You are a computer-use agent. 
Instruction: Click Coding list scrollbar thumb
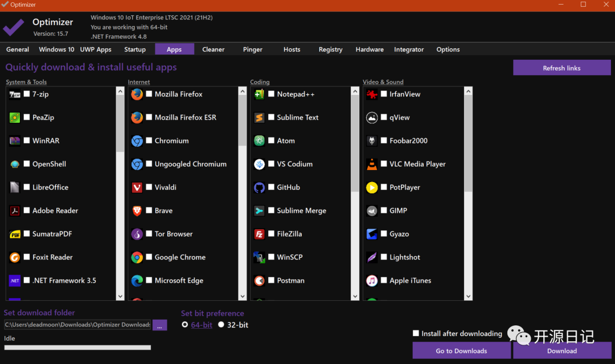355,143
